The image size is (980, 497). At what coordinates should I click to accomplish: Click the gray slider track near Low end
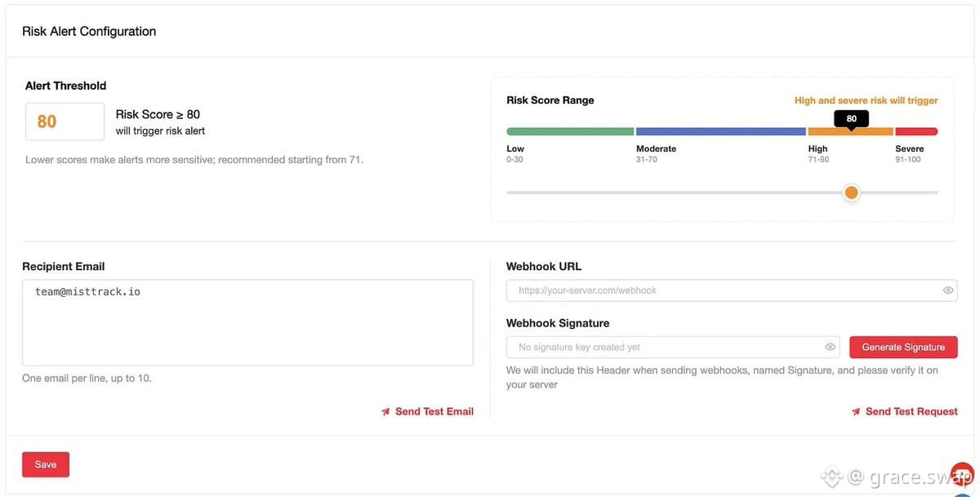coord(555,193)
